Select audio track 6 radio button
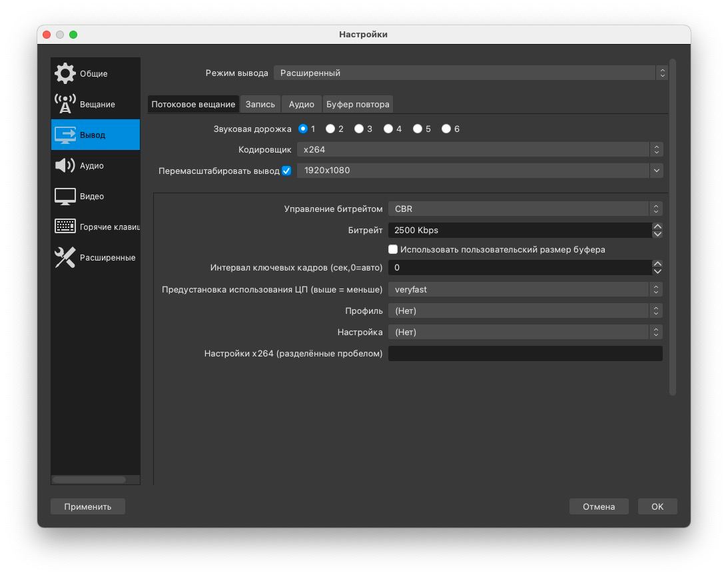The width and height of the screenshot is (728, 577). [x=446, y=129]
